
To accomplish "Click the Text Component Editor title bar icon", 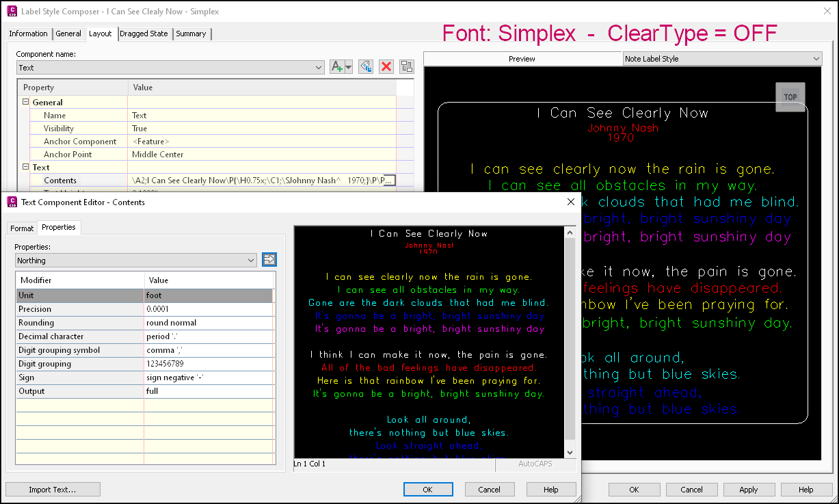I will pyautogui.click(x=10, y=202).
